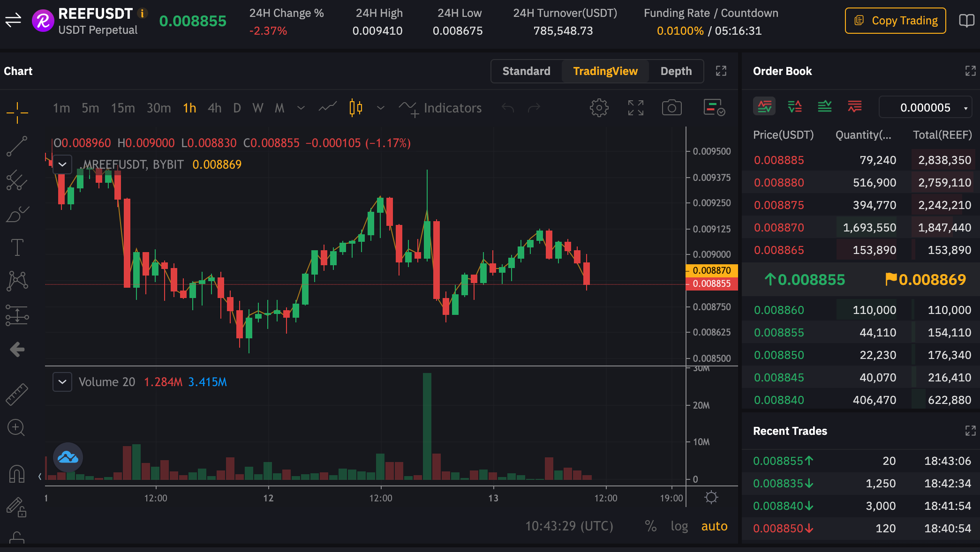
Task: Show both bids and asks order book view
Action: (764, 107)
